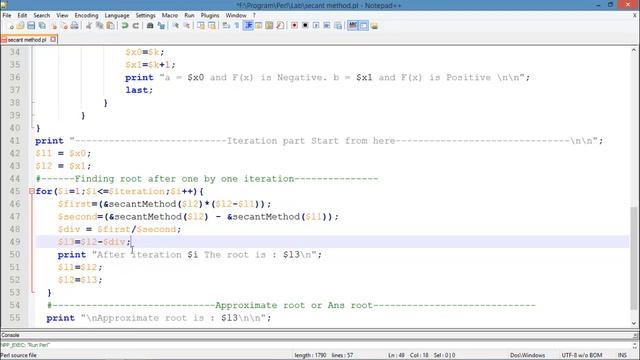Screen dimensions: 640x360
Task: Click the Open file toolbar icon
Action: click(x=20, y=26)
